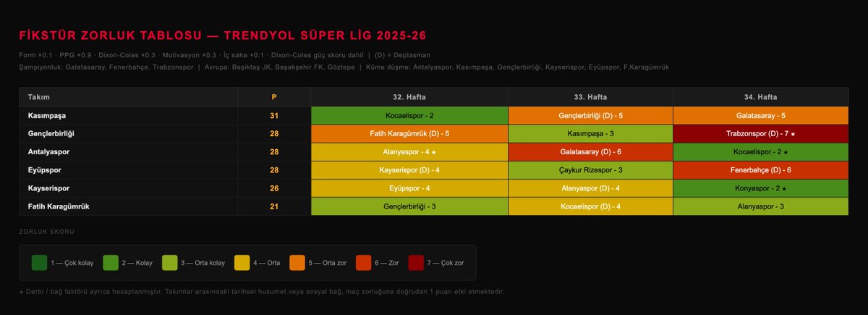Click the "Galatasaray - 5" fixture cell
This screenshot has height=315, width=868.
coord(760,116)
